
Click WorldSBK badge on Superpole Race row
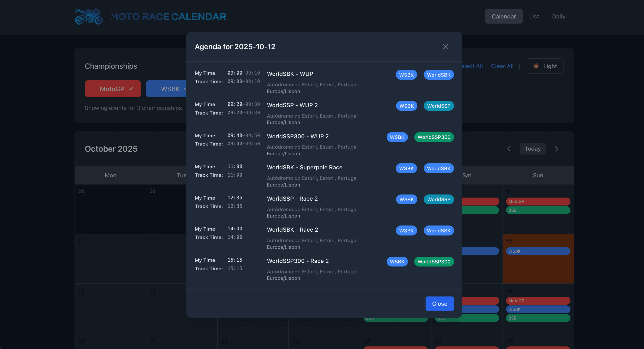click(438, 168)
